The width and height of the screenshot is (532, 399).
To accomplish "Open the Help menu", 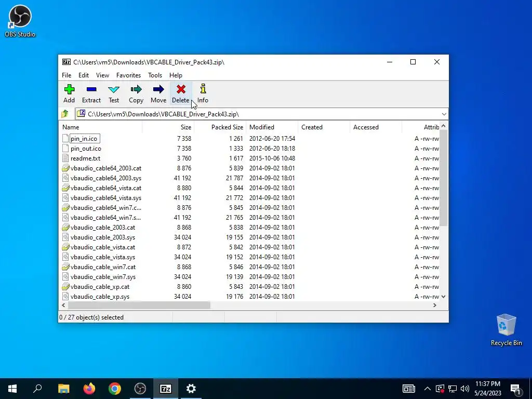I will click(176, 75).
